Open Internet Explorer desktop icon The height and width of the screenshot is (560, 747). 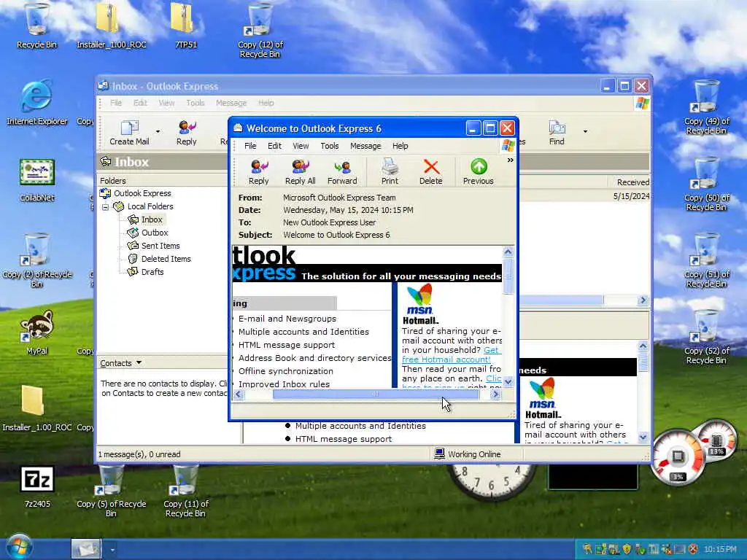point(36,102)
